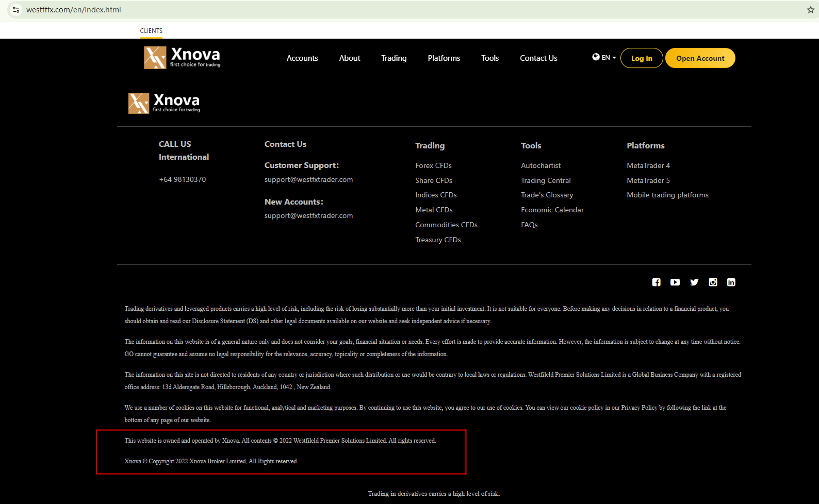Switch to the CLIENTS tab
Image resolution: width=819 pixels, height=504 pixels.
click(151, 31)
